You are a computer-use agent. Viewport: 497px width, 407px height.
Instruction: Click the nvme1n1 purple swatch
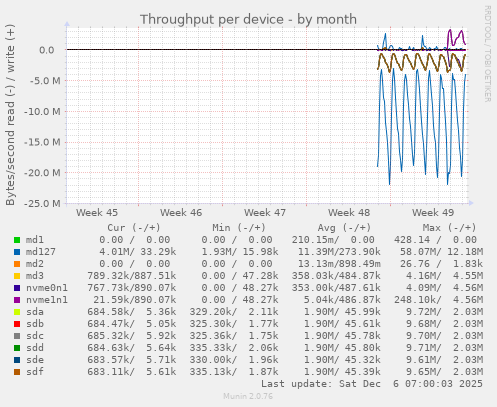17,300
